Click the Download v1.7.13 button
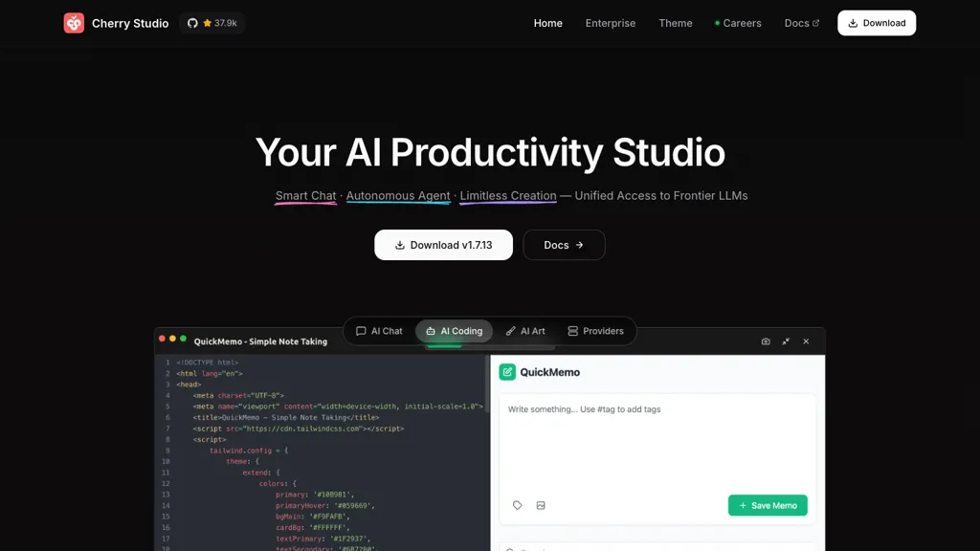Screen dimensions: 980x551 [443, 245]
